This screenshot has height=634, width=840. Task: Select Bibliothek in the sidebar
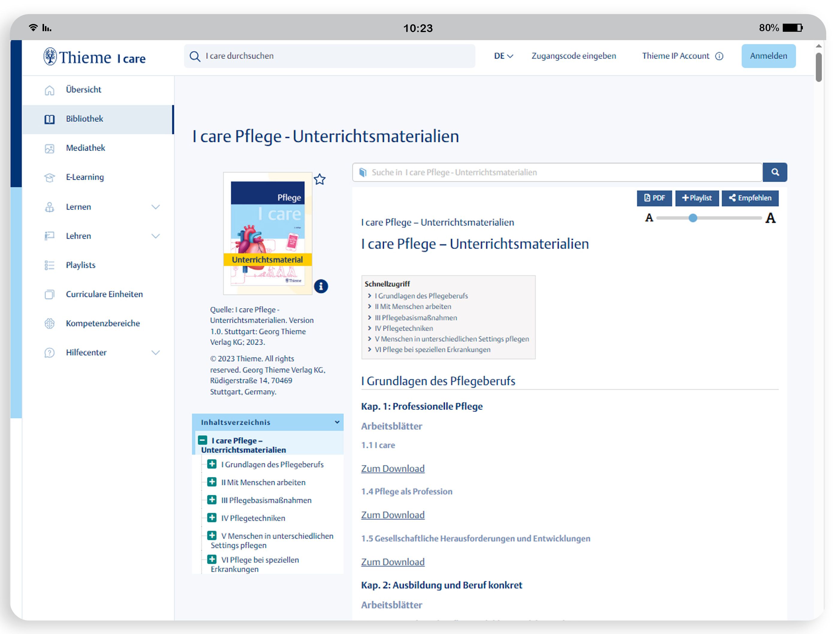[x=98, y=119]
